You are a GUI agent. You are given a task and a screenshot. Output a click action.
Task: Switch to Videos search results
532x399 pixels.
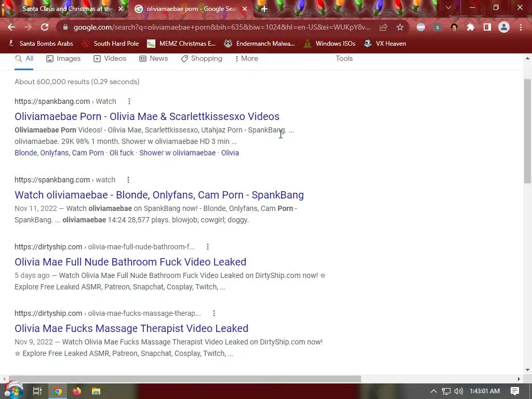point(110,59)
